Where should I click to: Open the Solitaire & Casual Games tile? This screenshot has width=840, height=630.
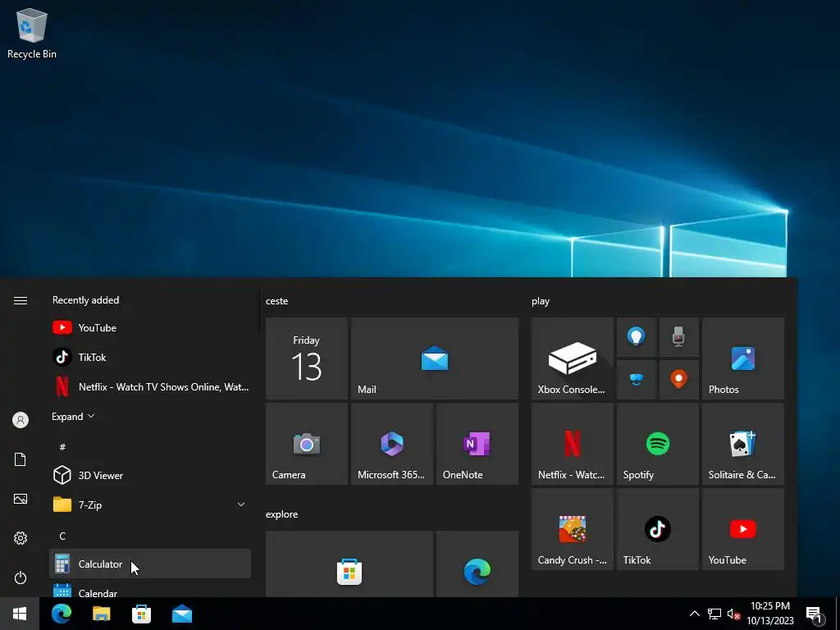pos(743,444)
